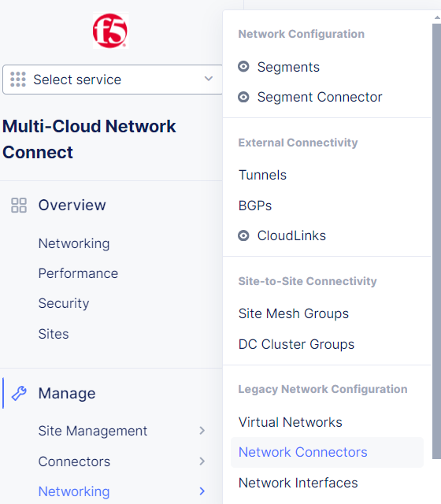Click the Overview dashboard squares icon

tap(19, 206)
